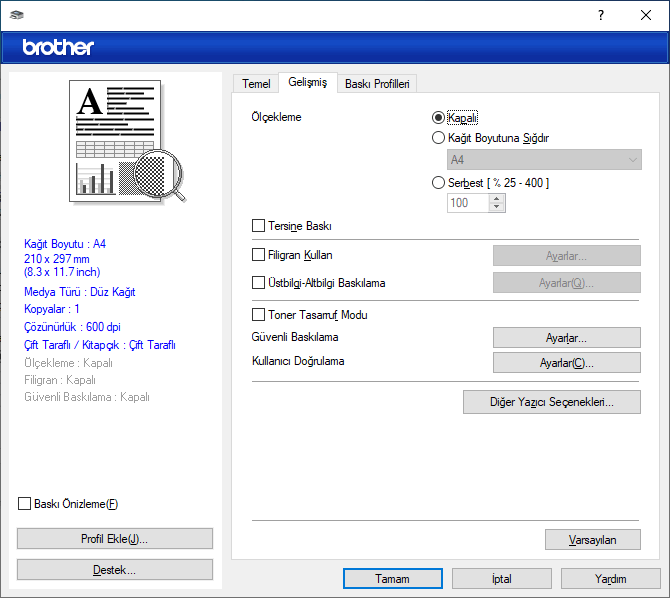Click 210 x 297 mm size text
This screenshot has width=670, height=598.
pyautogui.click(x=57, y=259)
